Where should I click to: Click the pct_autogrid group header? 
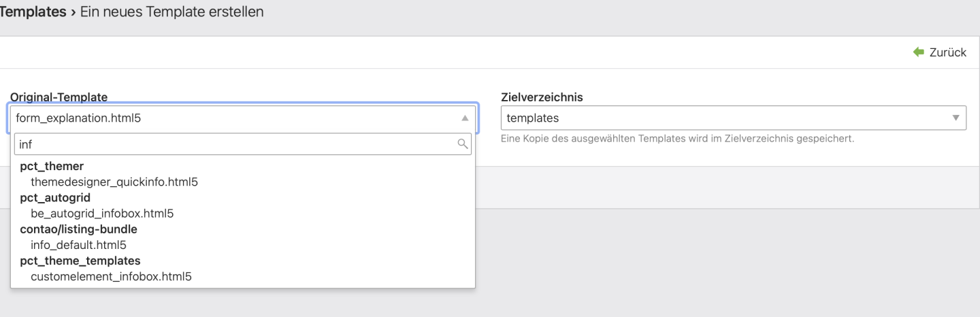coord(55,198)
